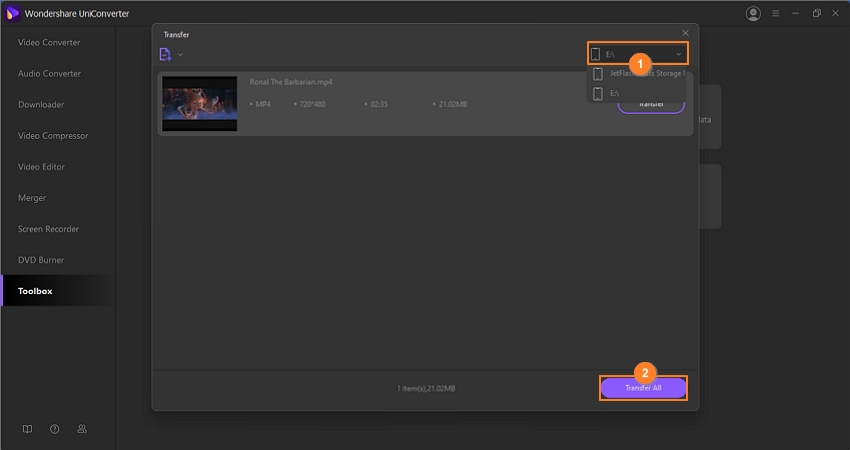Click the Transfer button for Ronal The Barbarian

point(651,104)
